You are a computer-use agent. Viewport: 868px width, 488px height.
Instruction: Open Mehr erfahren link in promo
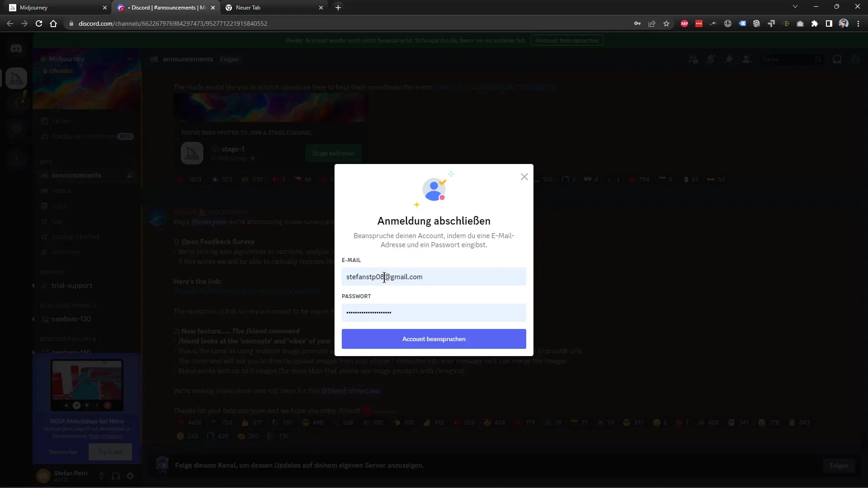(x=105, y=436)
